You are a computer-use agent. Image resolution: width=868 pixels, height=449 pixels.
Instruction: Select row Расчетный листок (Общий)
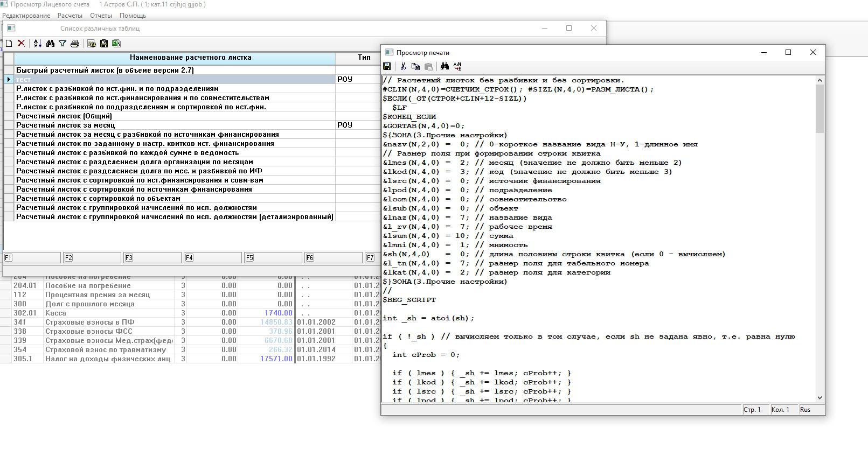coord(175,116)
